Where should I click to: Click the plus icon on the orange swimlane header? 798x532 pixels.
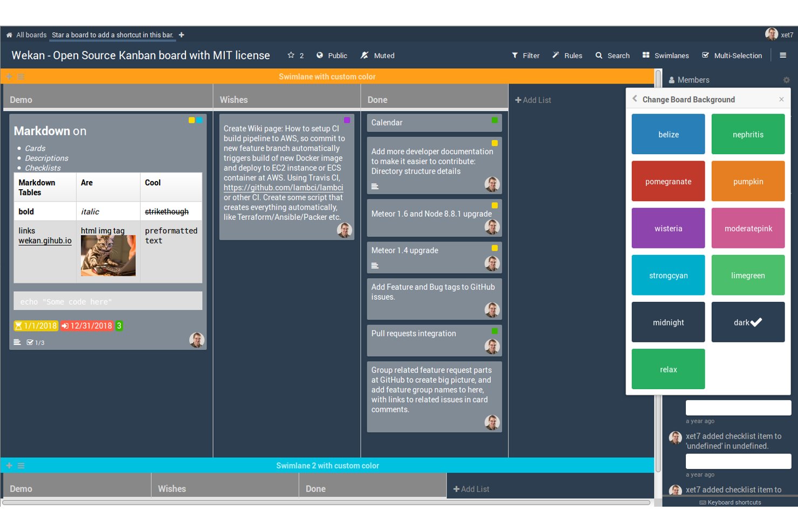click(9, 77)
